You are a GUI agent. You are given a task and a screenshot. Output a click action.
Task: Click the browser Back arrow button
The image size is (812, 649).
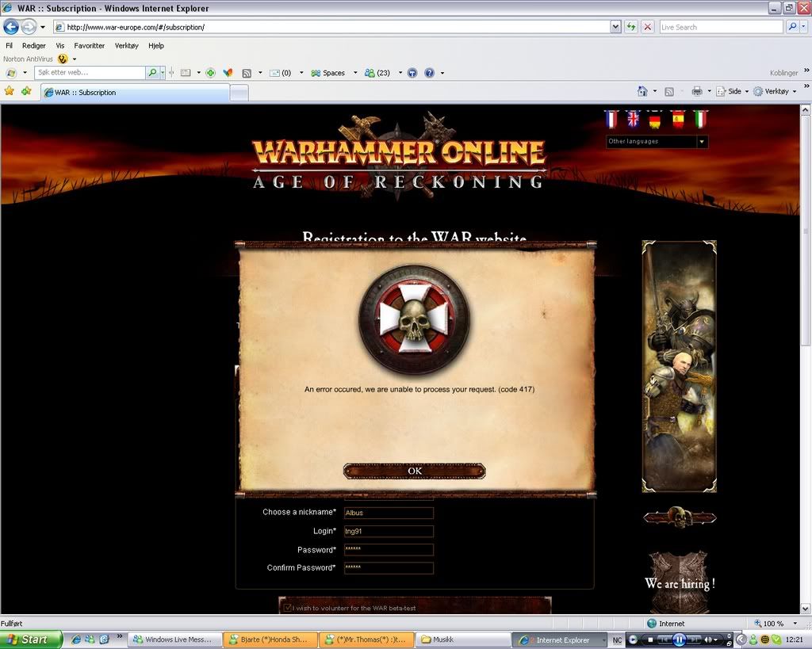(x=11, y=27)
